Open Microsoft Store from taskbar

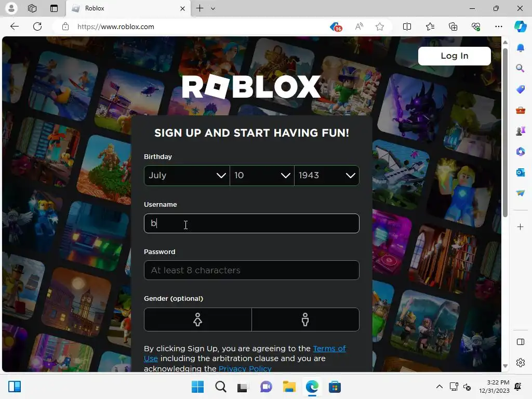(x=335, y=387)
